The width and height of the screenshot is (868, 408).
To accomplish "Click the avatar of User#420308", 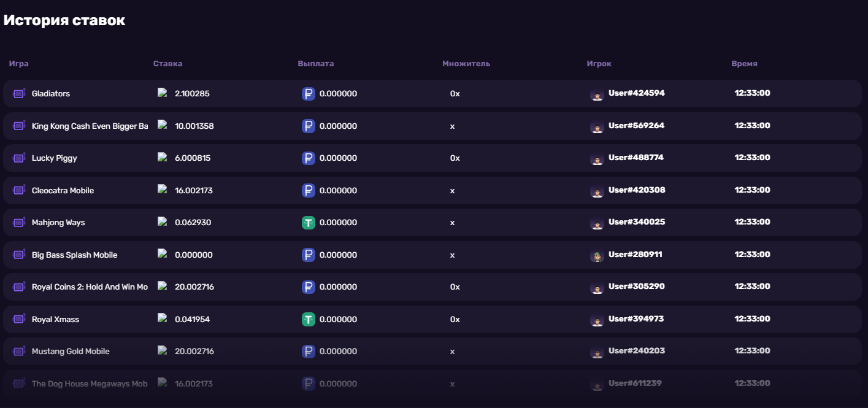I will tap(597, 190).
